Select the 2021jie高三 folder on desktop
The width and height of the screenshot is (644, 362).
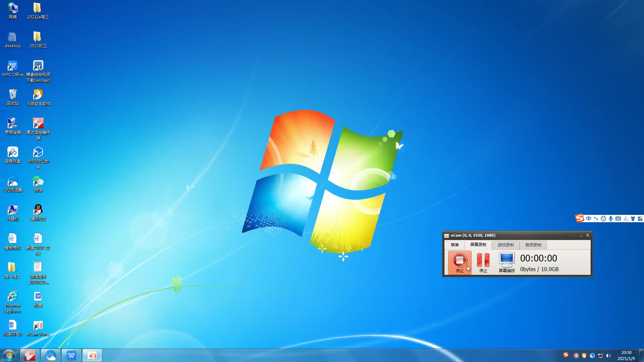pos(38,11)
